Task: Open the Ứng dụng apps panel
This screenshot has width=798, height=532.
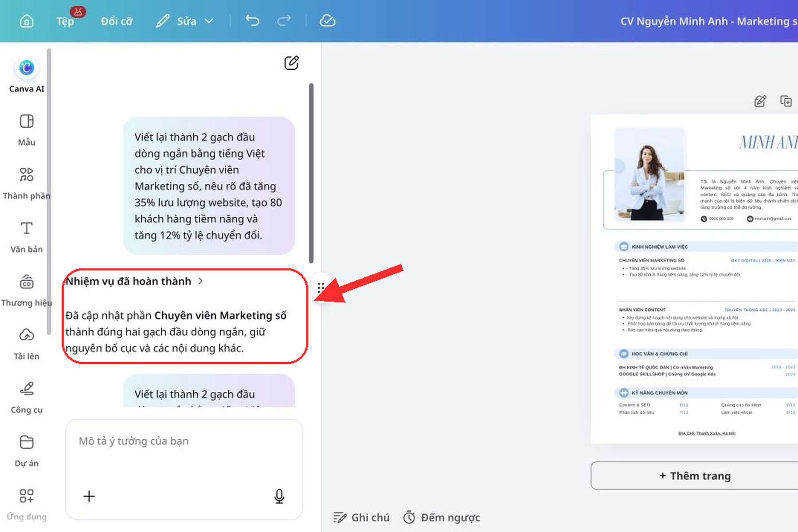Action: pyautogui.click(x=27, y=505)
